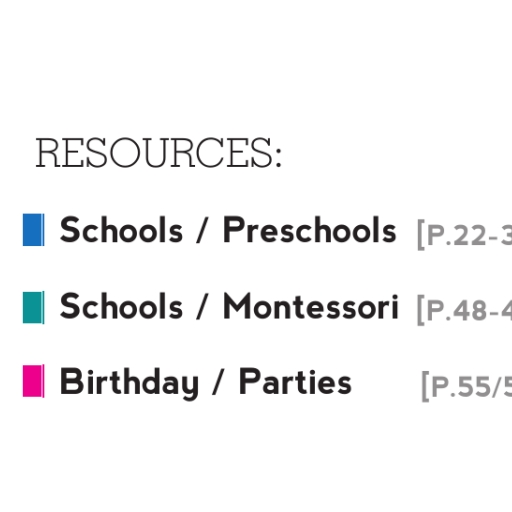
Task: Select the word Parties
Action: 295,382
